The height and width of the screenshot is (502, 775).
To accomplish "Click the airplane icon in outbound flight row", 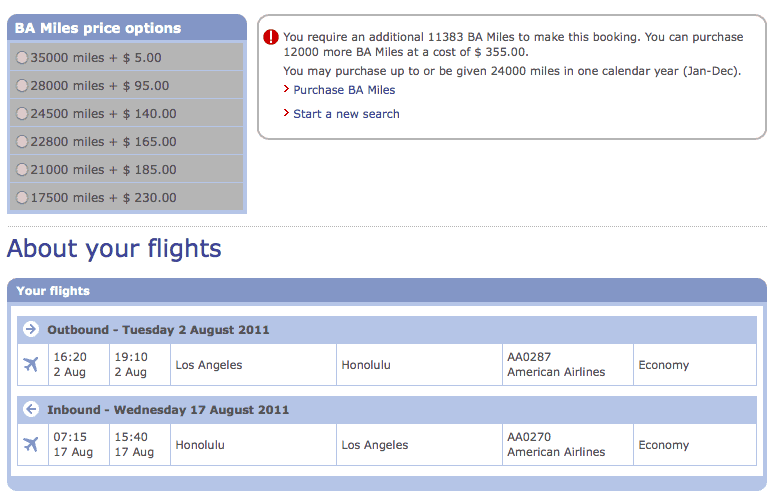I will (x=31, y=365).
